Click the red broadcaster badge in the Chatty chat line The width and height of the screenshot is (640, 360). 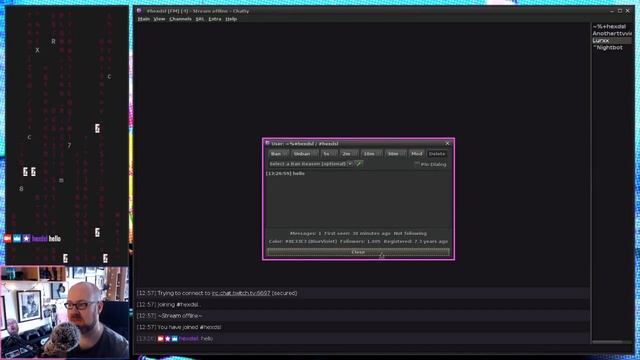[x=161, y=338]
